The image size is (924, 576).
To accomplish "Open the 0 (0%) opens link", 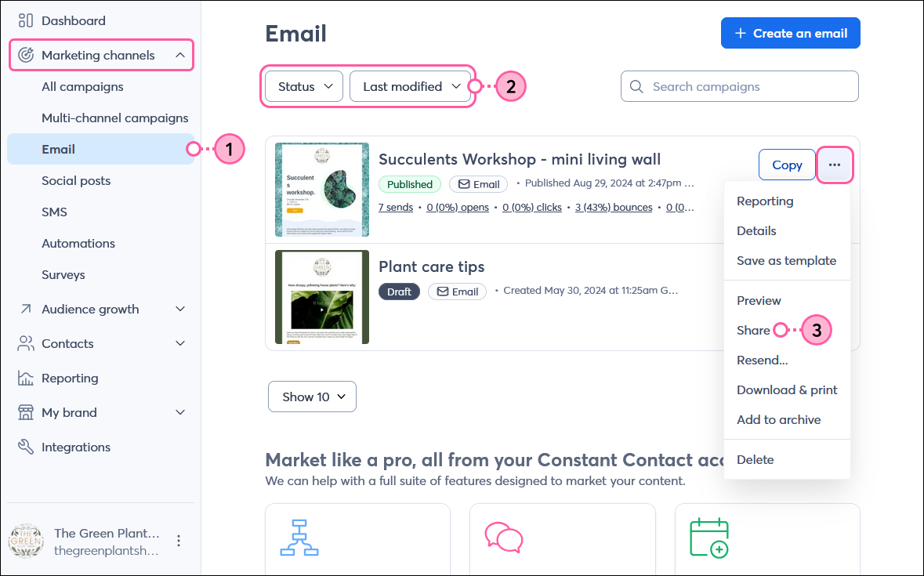I will click(457, 208).
